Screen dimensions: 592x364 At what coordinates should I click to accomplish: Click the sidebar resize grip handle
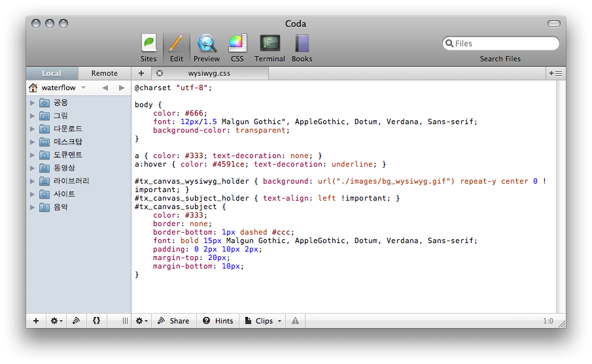click(x=125, y=321)
